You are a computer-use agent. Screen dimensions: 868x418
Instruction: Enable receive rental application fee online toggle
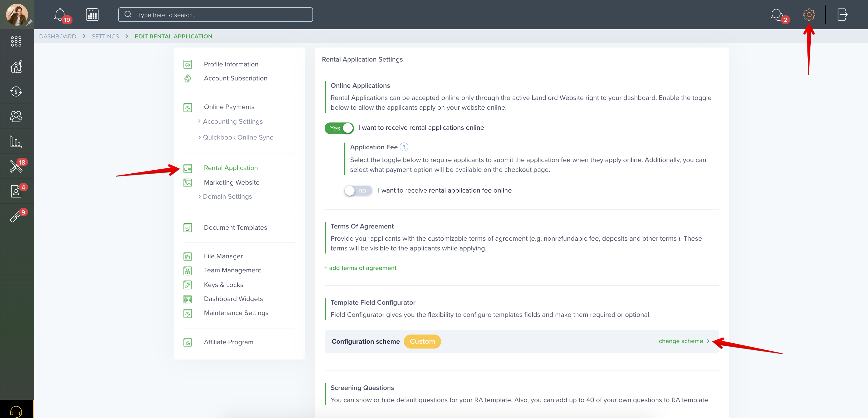point(358,191)
